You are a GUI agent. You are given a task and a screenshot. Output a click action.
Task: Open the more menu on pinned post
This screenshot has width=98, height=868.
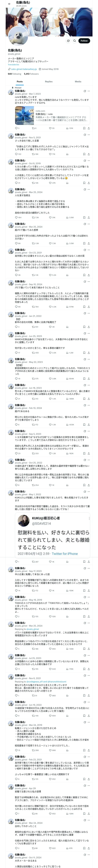[x=89, y=91]
